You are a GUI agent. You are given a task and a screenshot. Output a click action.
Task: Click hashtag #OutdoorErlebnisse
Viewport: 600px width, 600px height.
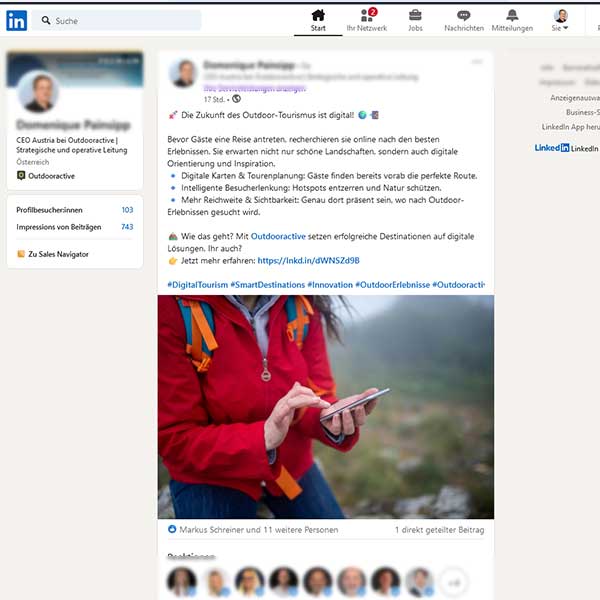[393, 285]
